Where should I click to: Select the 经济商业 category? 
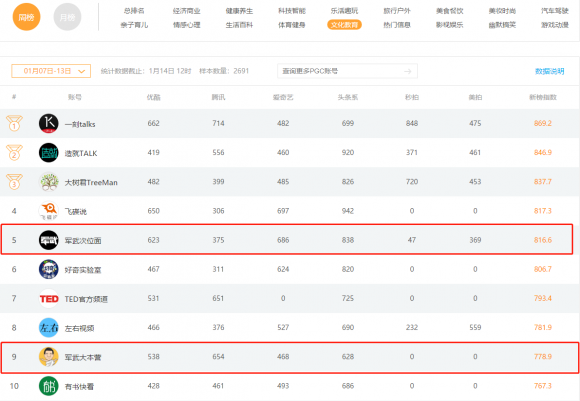[187, 11]
